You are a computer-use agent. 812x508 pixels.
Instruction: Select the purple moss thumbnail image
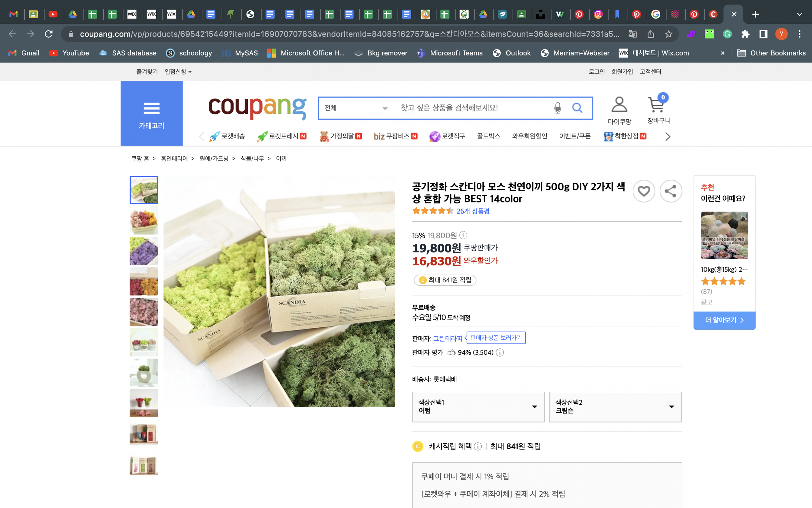tap(144, 251)
